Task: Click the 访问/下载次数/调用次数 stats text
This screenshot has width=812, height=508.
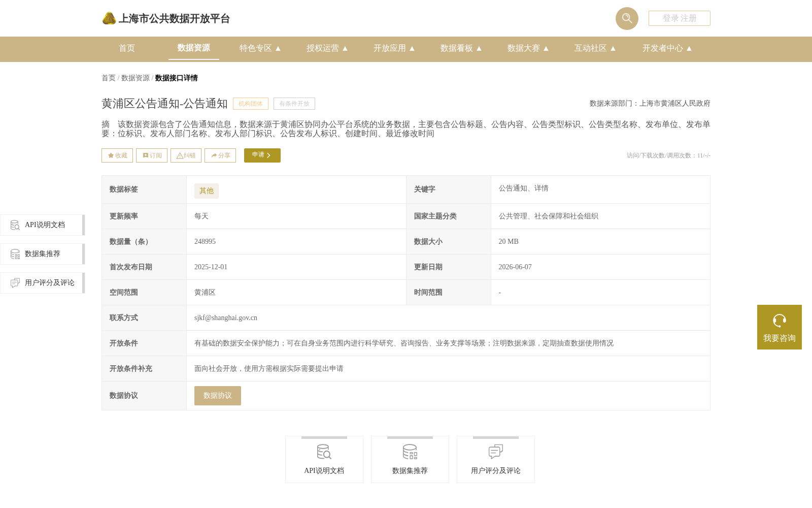Action: tap(668, 155)
